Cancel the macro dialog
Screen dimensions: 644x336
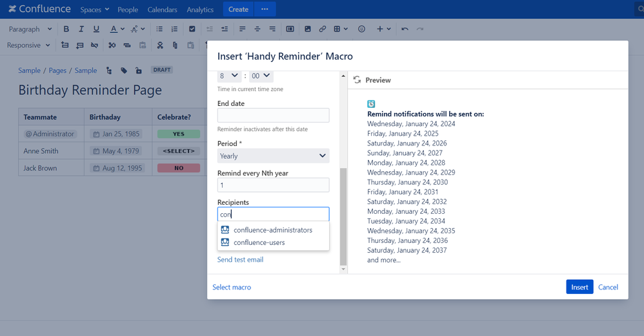click(x=608, y=287)
